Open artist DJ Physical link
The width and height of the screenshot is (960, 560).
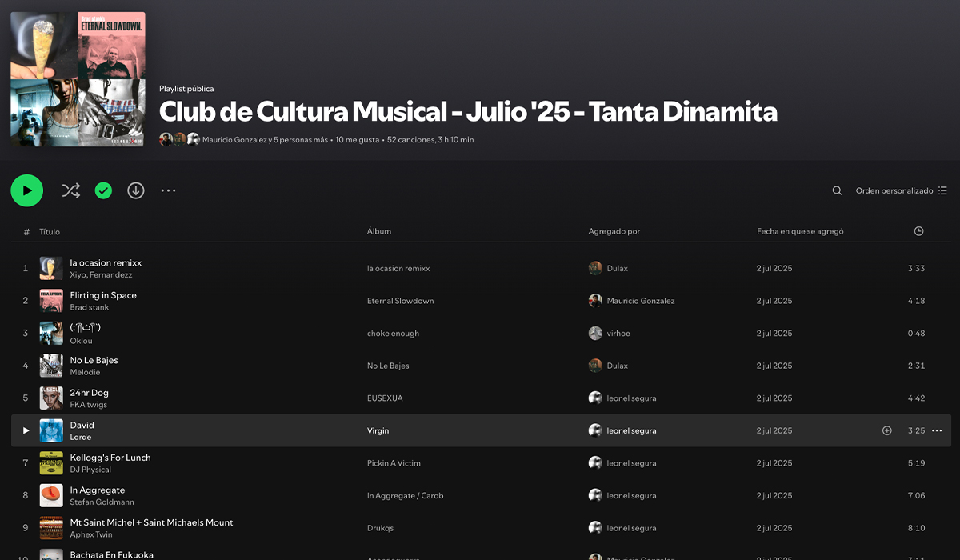pyautogui.click(x=90, y=470)
